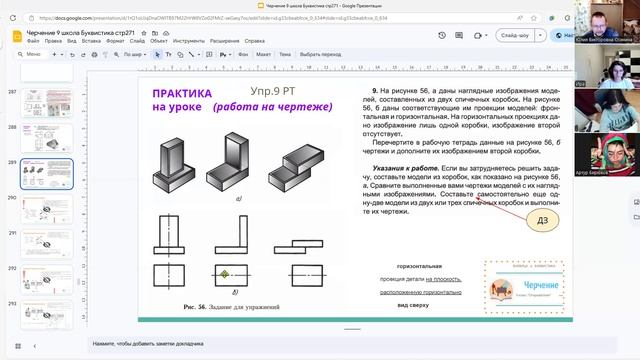640x360 pixels.
Task: Select the text box tool
Action: 168,54
